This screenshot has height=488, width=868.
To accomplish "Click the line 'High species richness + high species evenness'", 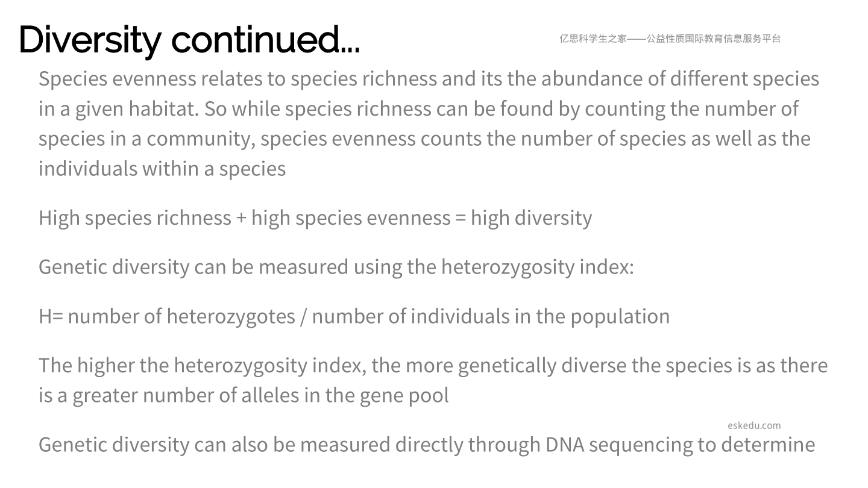I will [315, 217].
